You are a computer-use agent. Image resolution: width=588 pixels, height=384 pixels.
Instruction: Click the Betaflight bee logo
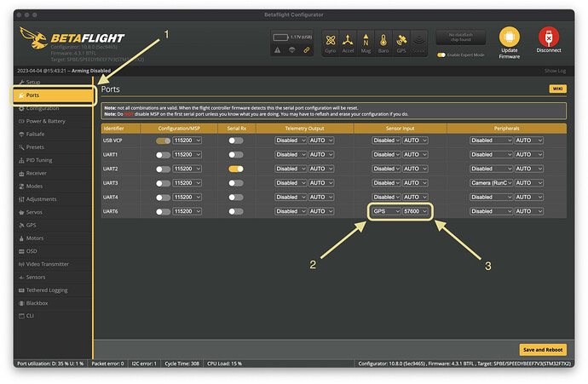click(33, 37)
